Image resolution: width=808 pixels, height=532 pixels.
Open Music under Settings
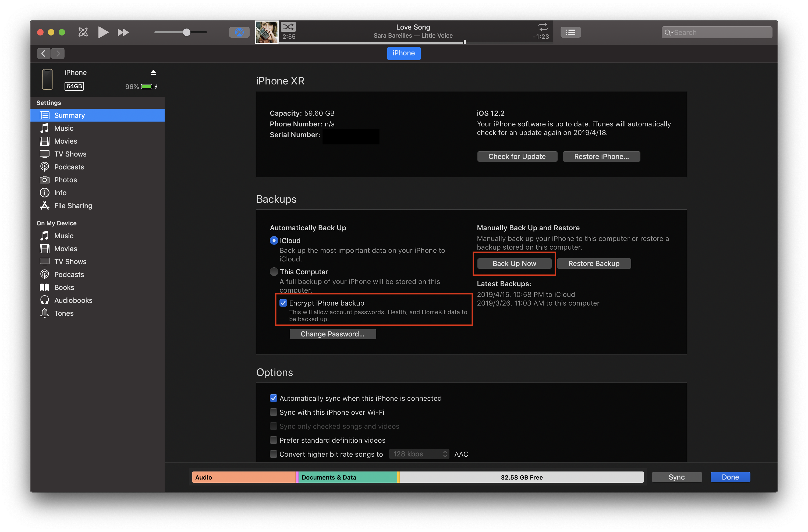coord(97,128)
